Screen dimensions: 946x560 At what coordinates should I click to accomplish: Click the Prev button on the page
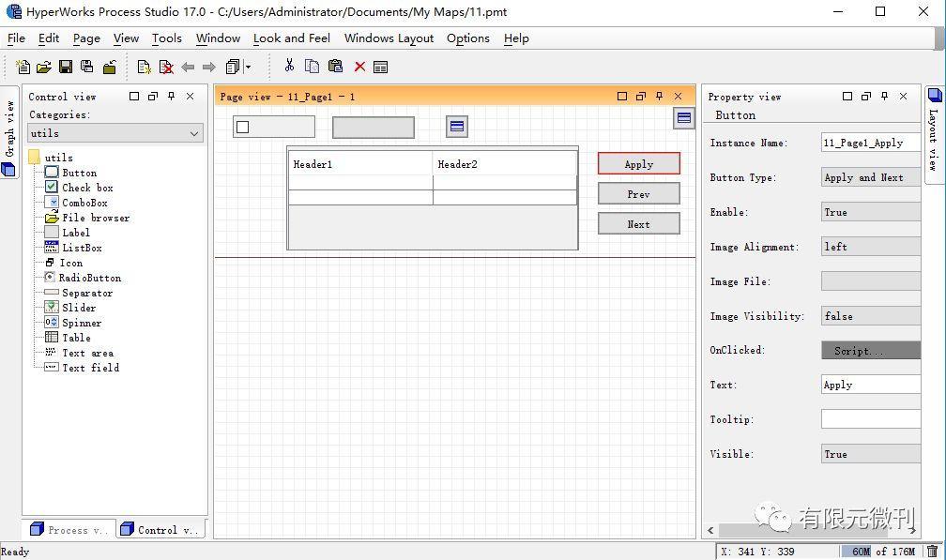(639, 194)
